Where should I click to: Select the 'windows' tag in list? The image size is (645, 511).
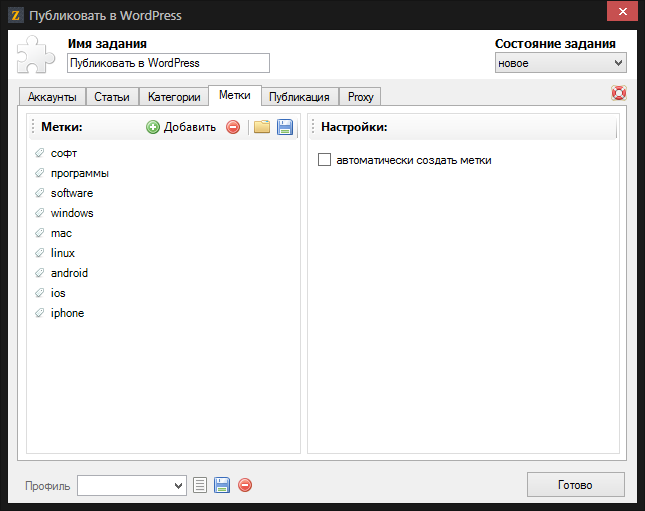tap(72, 213)
